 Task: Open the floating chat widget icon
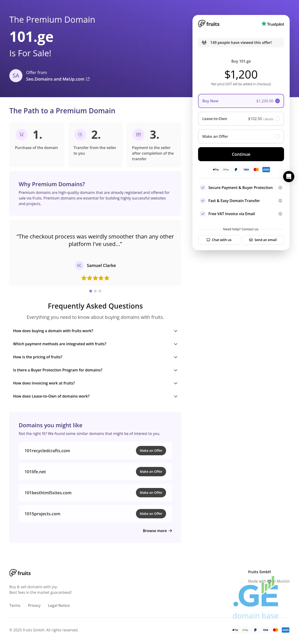288,177
